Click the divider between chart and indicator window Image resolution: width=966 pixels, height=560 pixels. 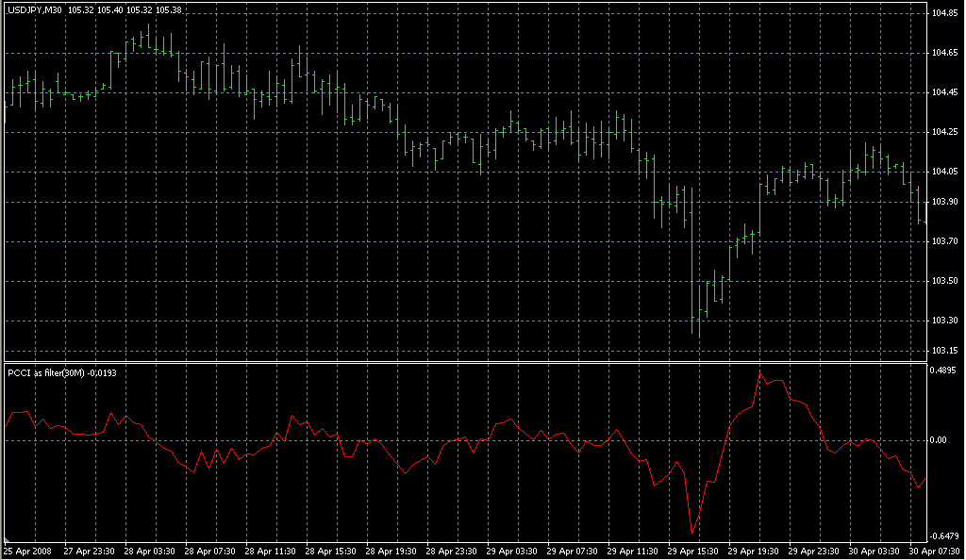[462, 362]
